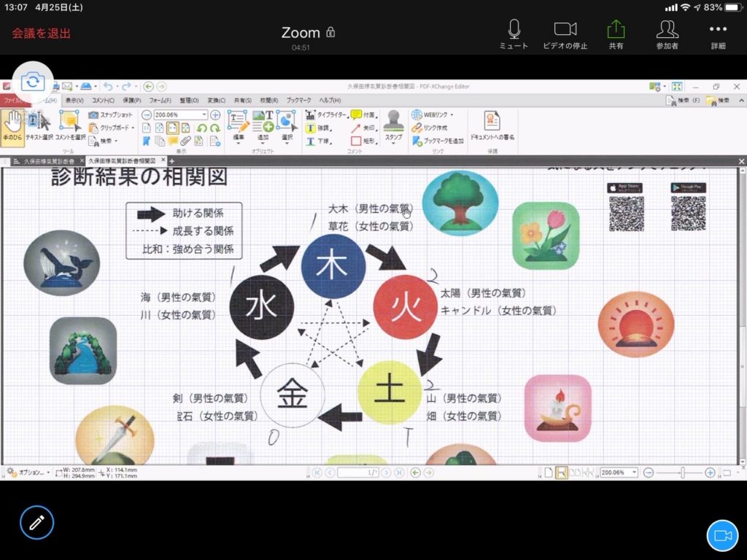Toggle the camera switch button
The height and width of the screenshot is (560, 747).
pos(32,82)
